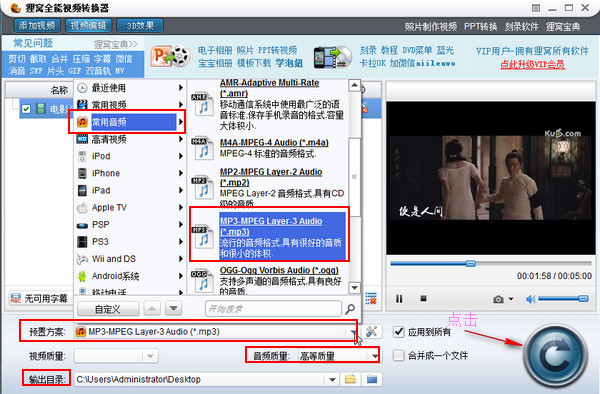
Task: Click the move up arrow button
Action: [x=152, y=308]
